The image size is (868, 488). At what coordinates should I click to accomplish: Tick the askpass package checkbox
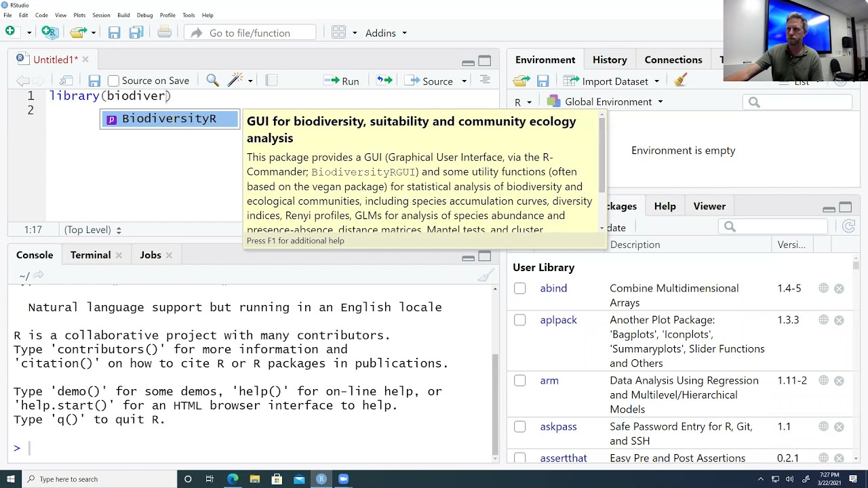(519, 427)
